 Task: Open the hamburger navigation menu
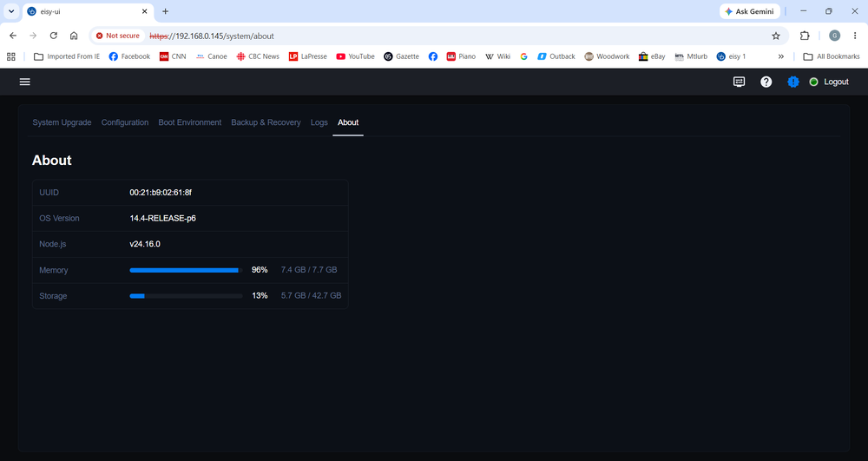tap(25, 82)
